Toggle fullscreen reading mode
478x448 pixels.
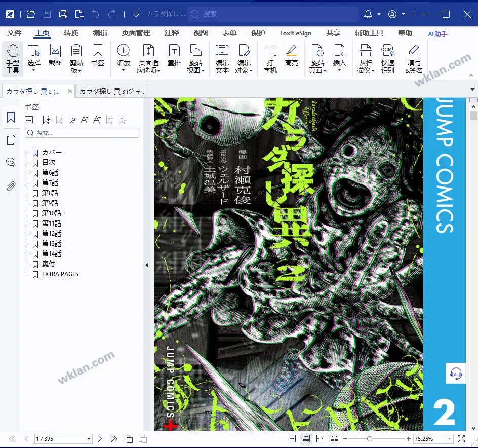461,439
